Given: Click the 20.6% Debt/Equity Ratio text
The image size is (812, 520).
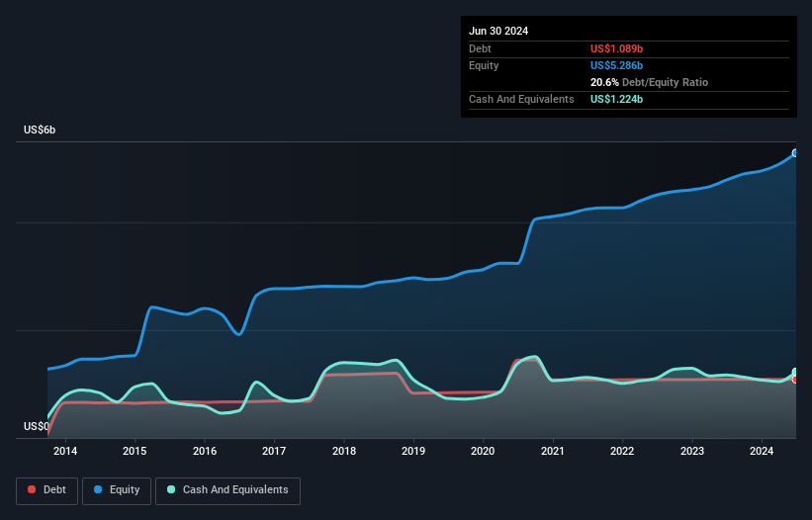Looking at the screenshot, I should pos(649,82).
